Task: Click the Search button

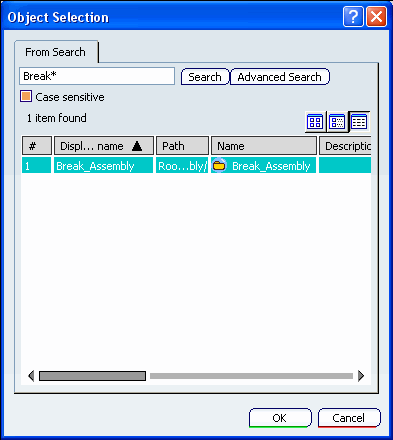Action: pyautogui.click(x=205, y=77)
